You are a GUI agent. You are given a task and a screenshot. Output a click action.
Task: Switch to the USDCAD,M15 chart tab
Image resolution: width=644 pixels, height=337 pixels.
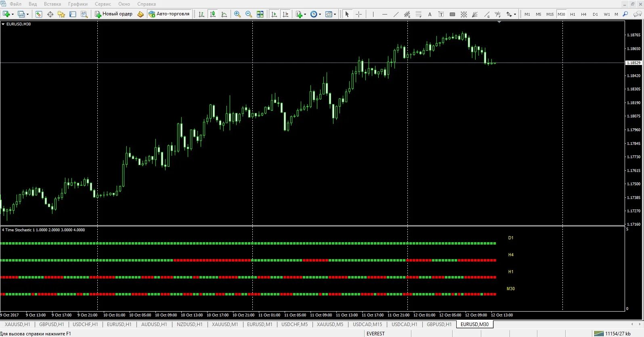click(x=367, y=324)
